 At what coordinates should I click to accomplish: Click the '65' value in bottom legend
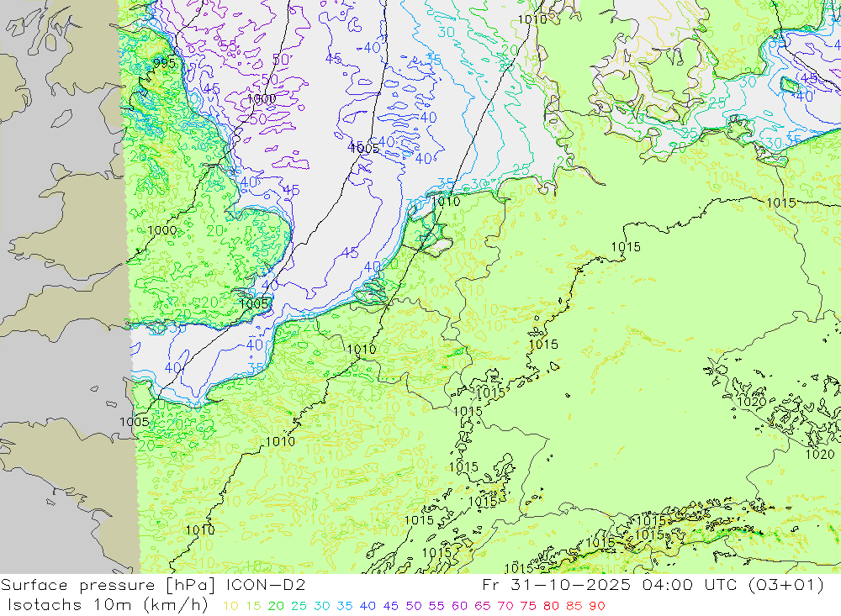[482, 606]
